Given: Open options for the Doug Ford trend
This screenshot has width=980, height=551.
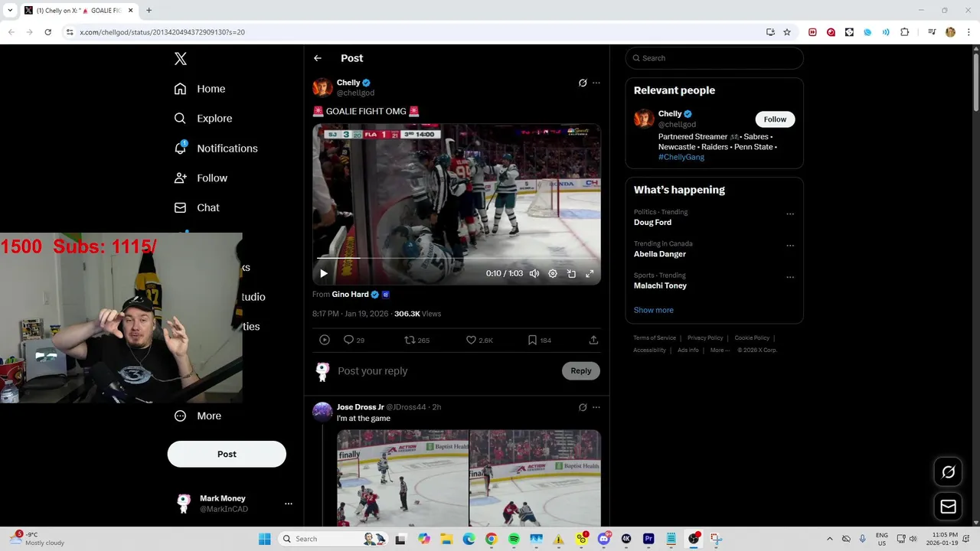Looking at the screenshot, I should point(790,214).
